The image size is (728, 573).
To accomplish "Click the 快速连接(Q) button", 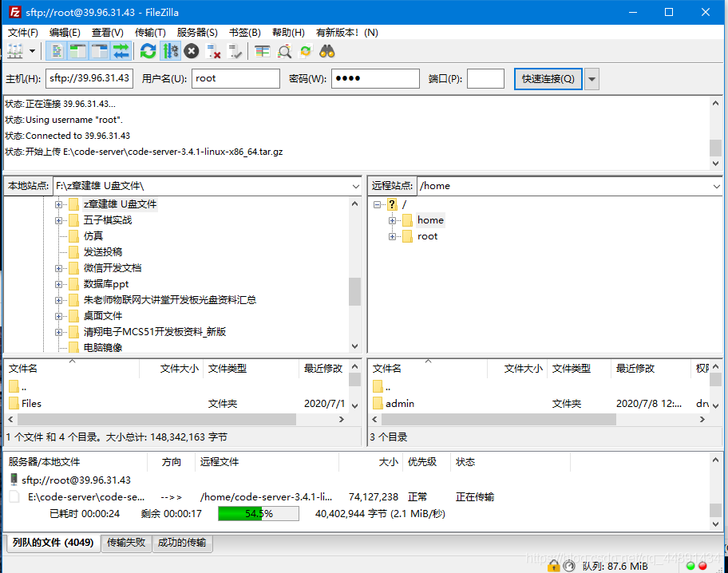I will [548, 79].
